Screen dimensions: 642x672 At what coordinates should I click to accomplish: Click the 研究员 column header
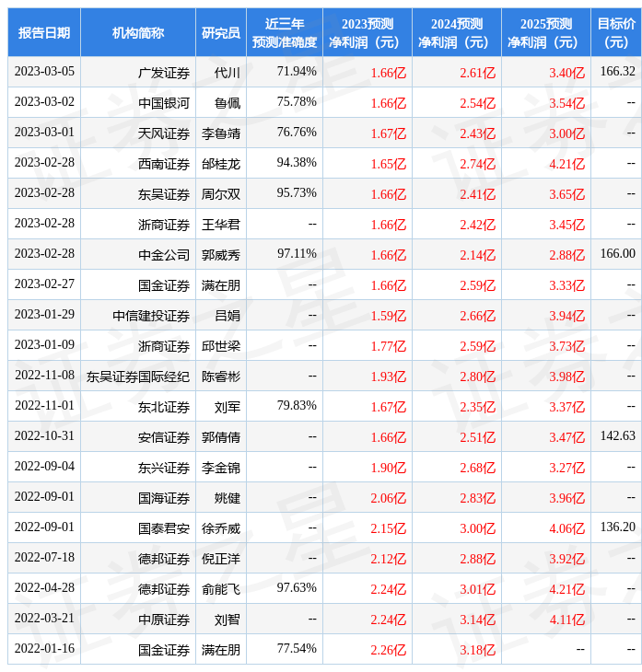(220, 32)
